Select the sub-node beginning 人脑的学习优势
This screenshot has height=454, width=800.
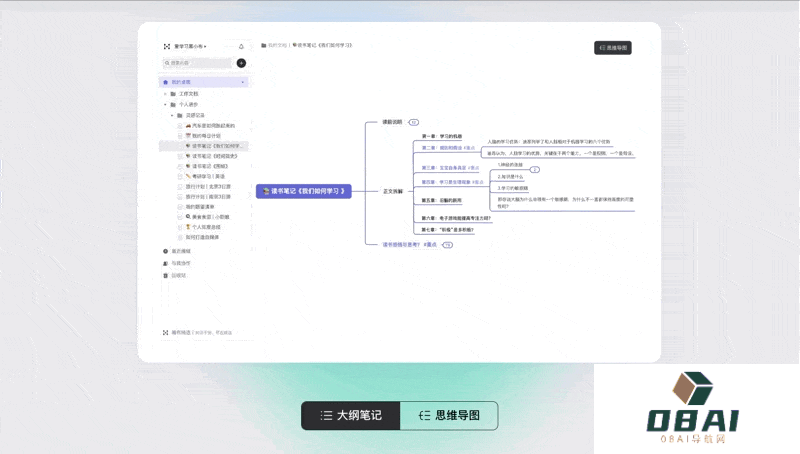tap(548, 142)
